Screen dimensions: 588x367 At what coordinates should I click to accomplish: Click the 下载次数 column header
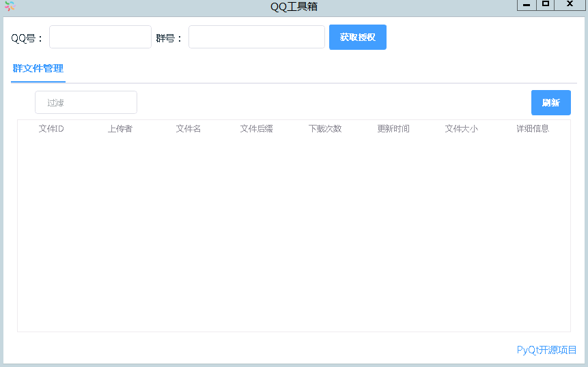[x=325, y=129]
